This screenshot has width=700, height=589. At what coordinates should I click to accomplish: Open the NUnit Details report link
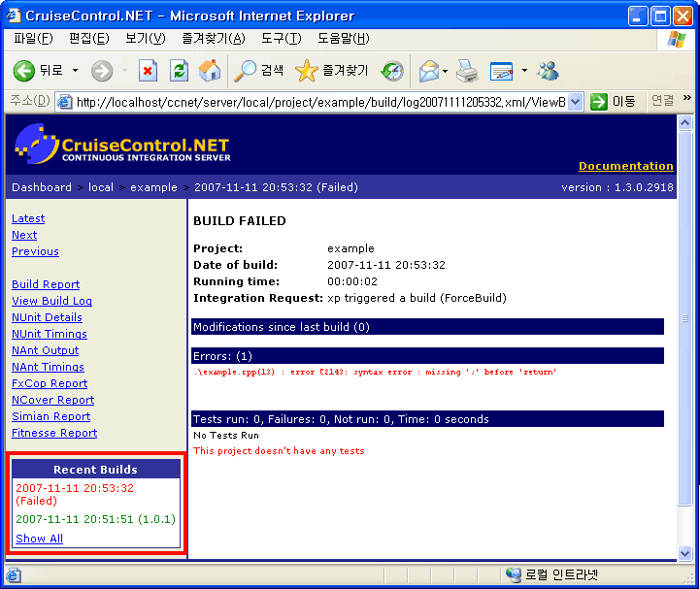coord(47,317)
